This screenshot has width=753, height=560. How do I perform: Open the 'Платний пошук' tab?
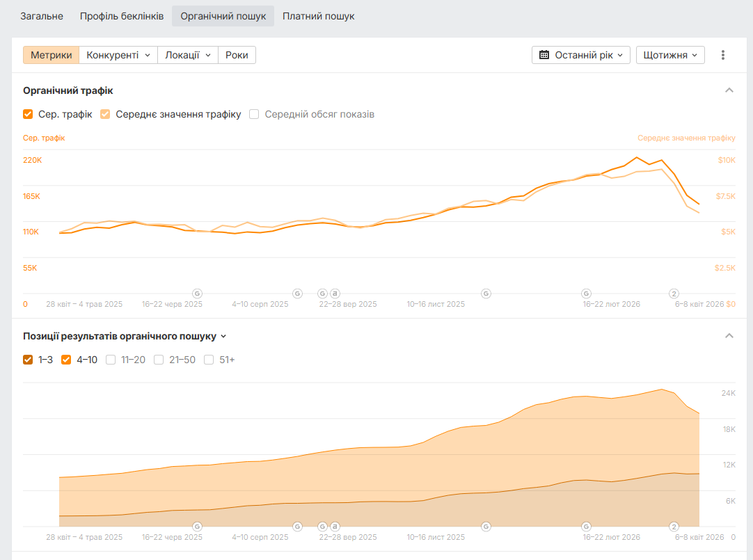pos(318,16)
